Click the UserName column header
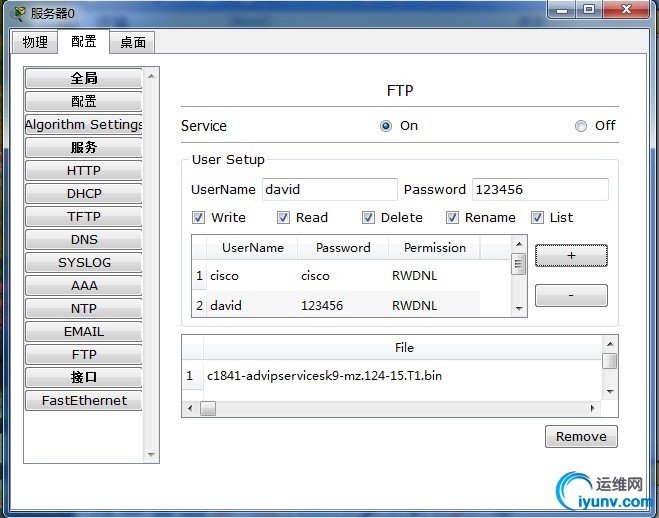Image resolution: width=659 pixels, height=518 pixels. click(253, 248)
